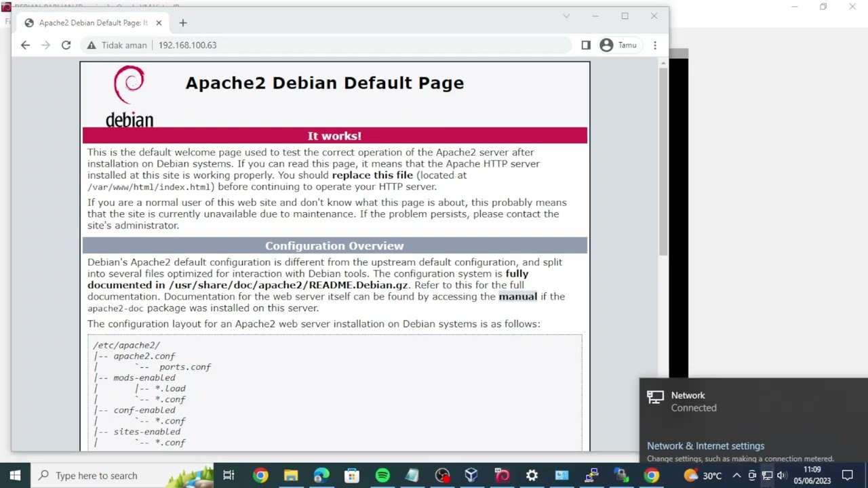
Task: Click '/etc/apache2/' in the config layout
Action: click(x=126, y=345)
